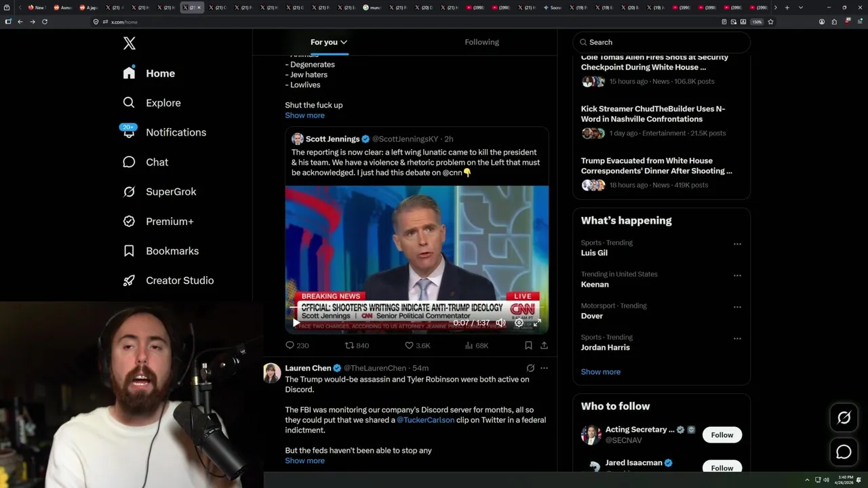Show hidden system tray icons
The image size is (868, 488).
(x=807, y=480)
